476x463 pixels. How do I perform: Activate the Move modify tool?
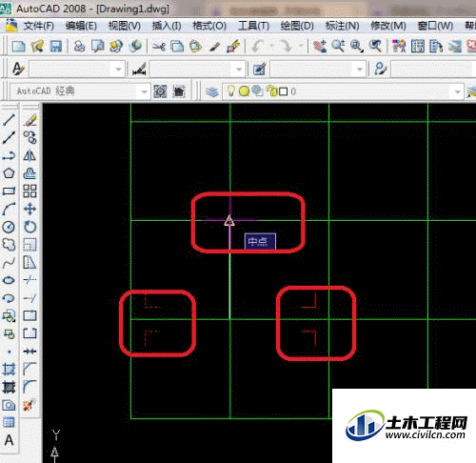(x=30, y=210)
